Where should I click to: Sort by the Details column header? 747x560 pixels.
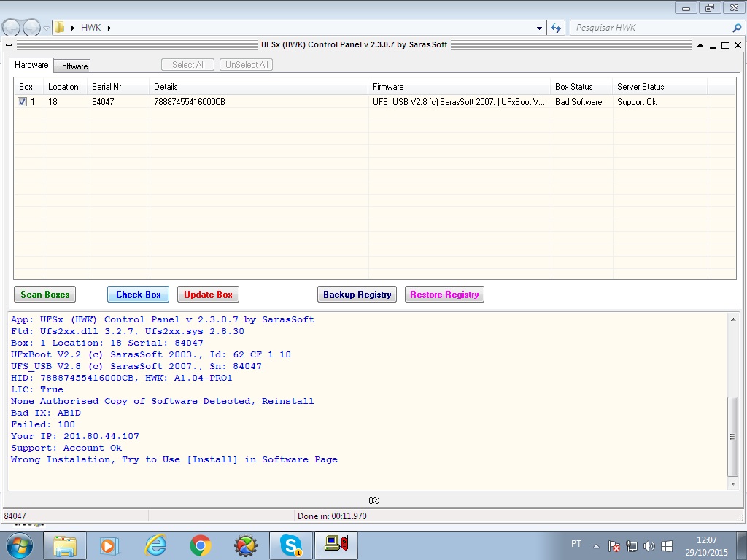(x=259, y=87)
